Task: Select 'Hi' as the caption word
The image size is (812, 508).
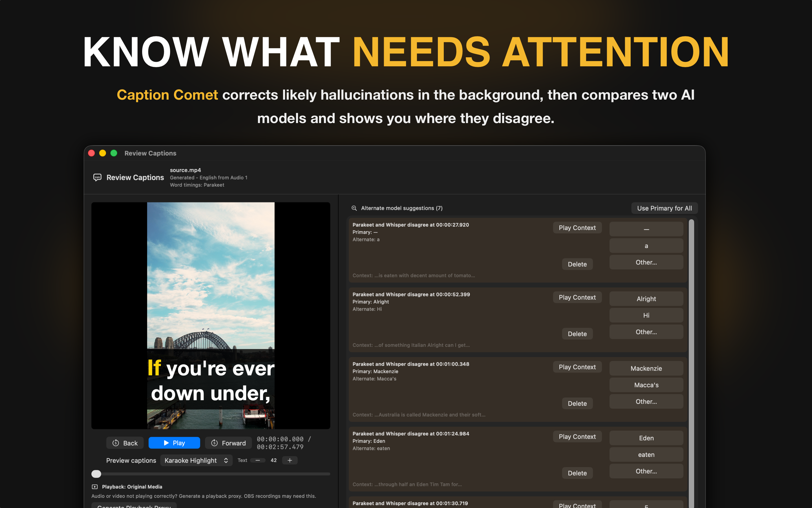Action: 646,315
